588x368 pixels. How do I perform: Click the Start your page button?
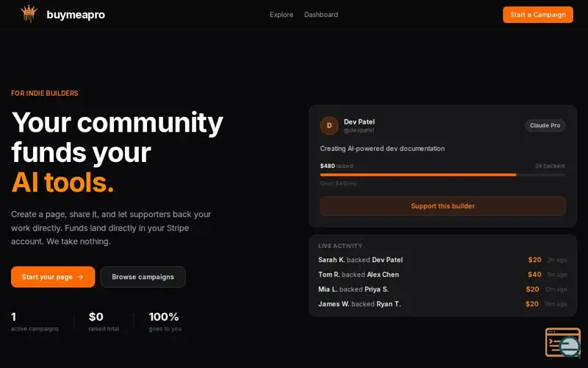(53, 277)
